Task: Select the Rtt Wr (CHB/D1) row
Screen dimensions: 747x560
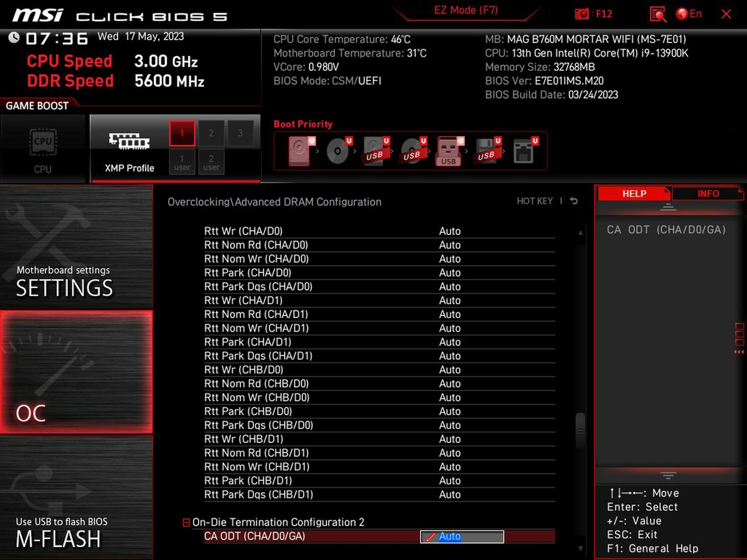Action: [380, 439]
